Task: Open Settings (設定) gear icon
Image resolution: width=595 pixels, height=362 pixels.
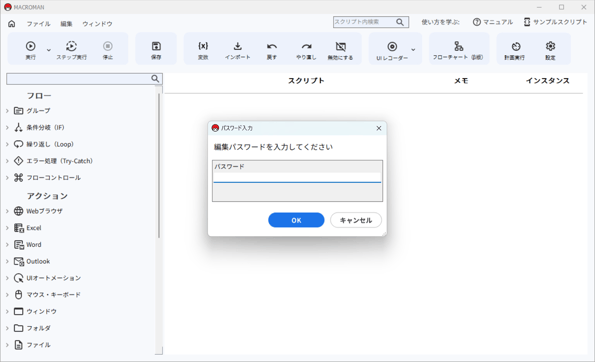Action: coord(550,46)
